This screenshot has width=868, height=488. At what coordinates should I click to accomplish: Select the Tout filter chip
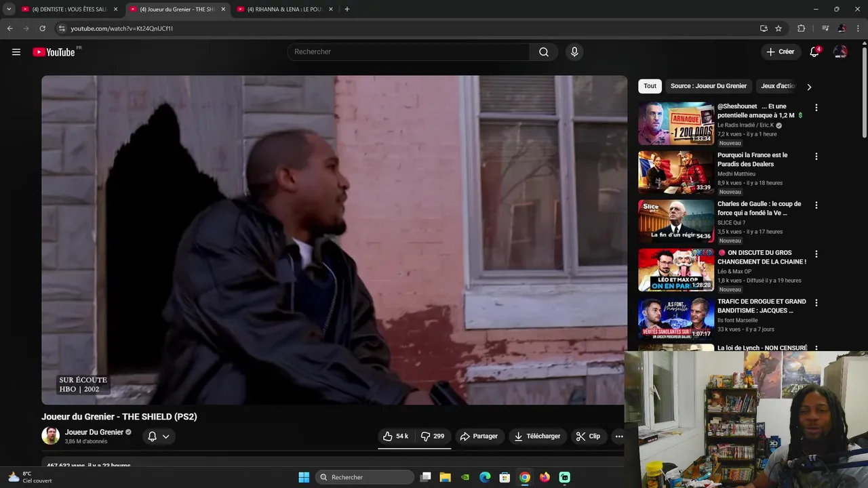650,86
